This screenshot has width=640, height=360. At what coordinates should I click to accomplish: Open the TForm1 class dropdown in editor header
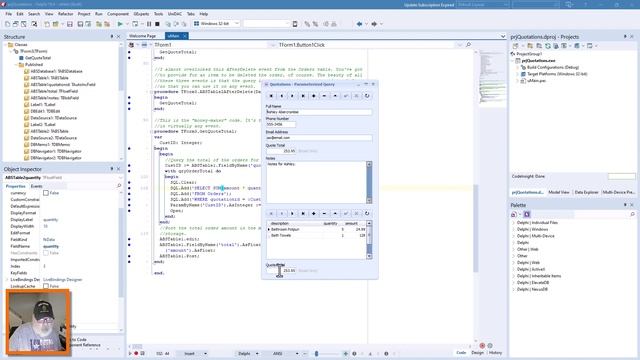273,44
